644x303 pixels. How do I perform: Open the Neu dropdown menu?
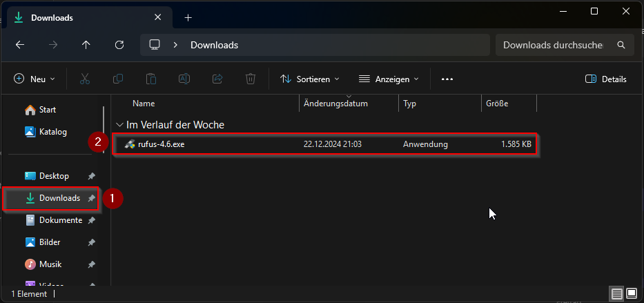35,79
